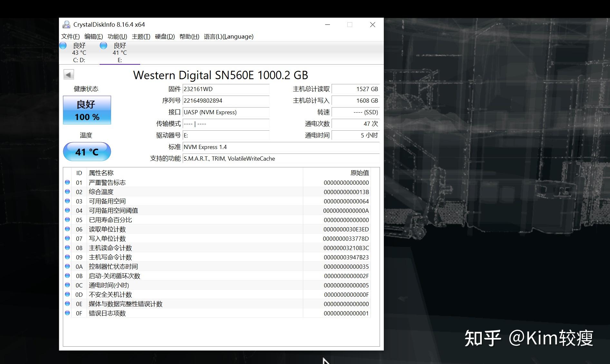This screenshot has height=364, width=610.
Task: Click status dot for attribute 04 可用备用空间阈值
Action: [x=67, y=210]
